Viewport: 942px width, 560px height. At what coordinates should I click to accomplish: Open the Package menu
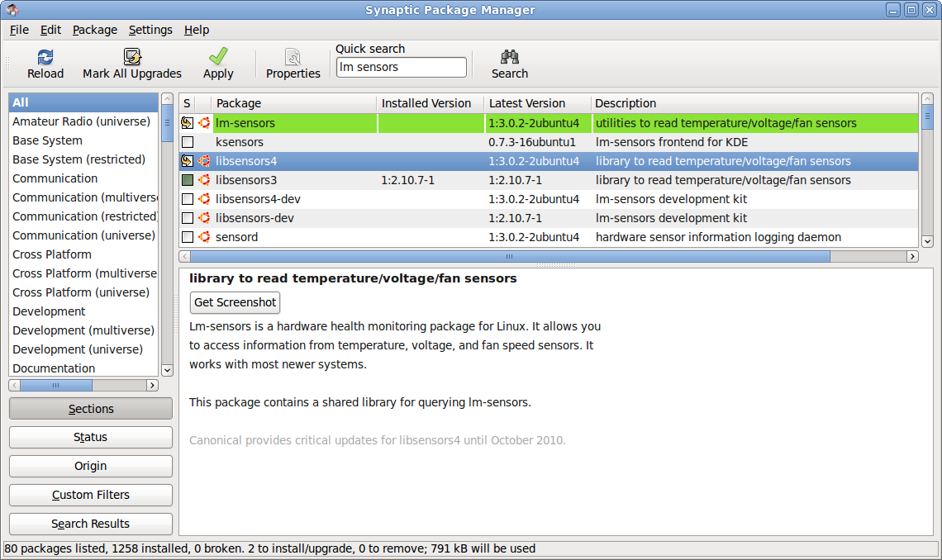94,30
